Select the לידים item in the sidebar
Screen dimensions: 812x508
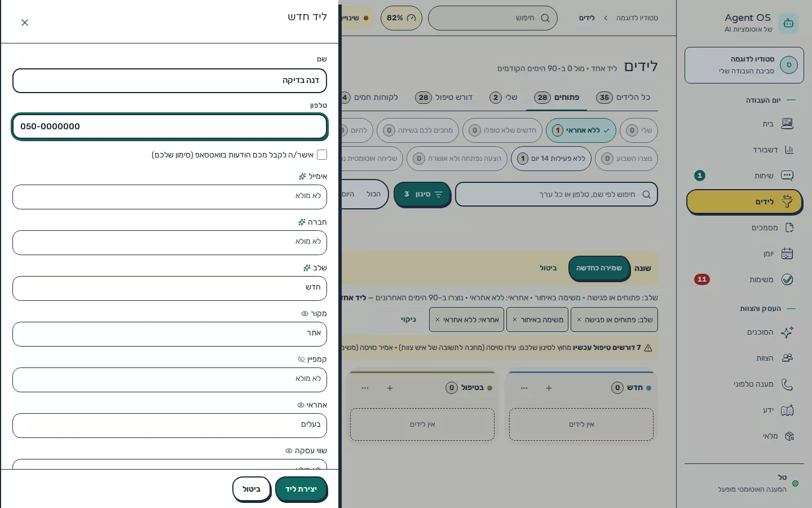[744, 202]
